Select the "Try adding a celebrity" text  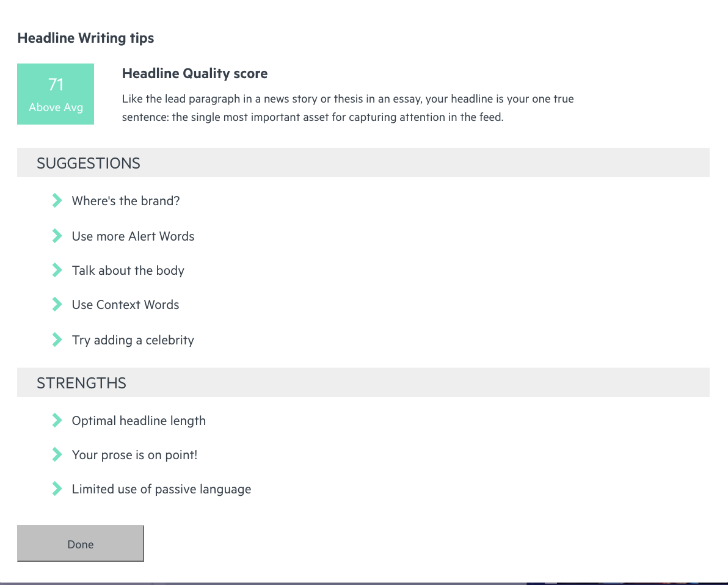point(133,340)
